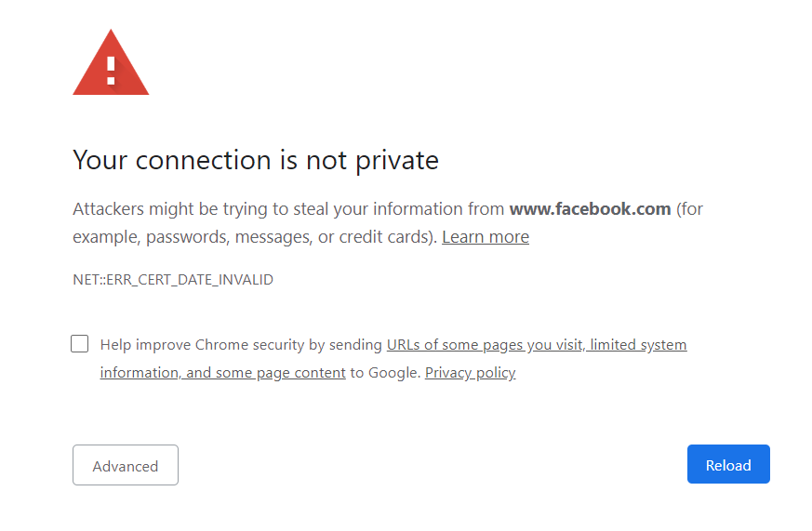Open the Advanced options
The height and width of the screenshot is (531, 812).
[126, 465]
